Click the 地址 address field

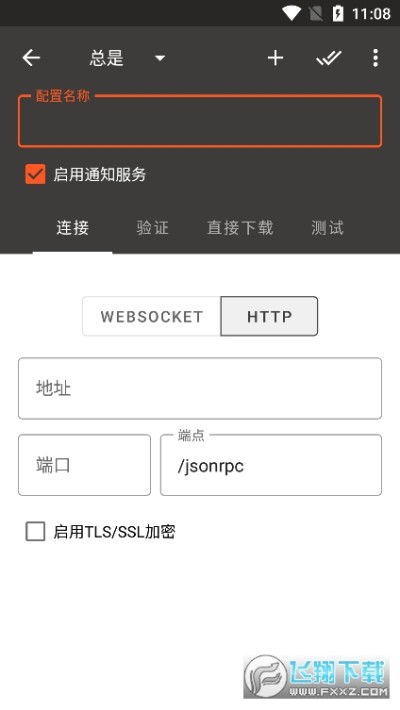click(x=200, y=389)
